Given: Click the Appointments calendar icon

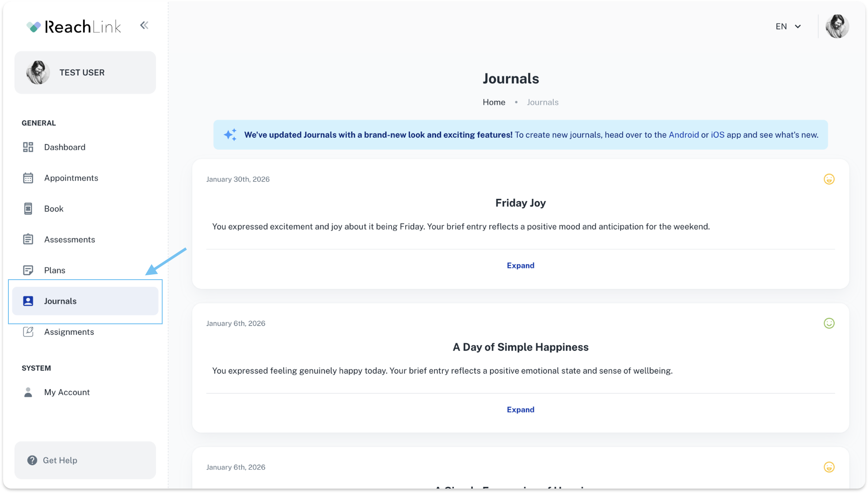Looking at the screenshot, I should 28,178.
